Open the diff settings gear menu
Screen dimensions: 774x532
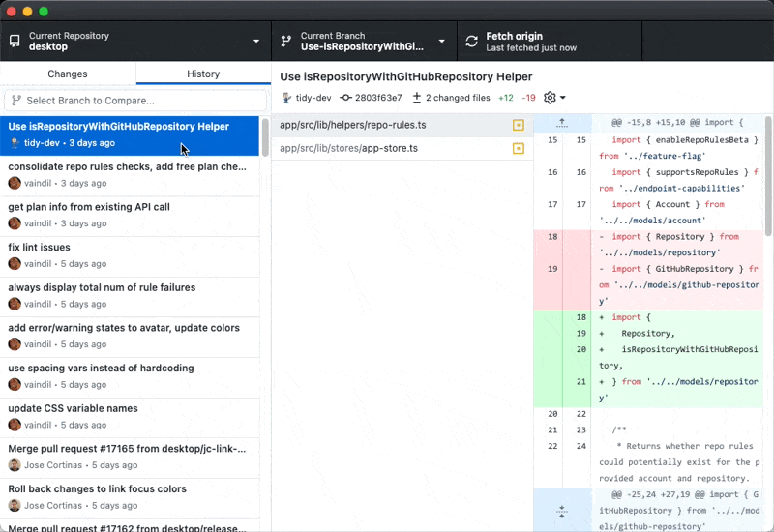[x=554, y=98]
